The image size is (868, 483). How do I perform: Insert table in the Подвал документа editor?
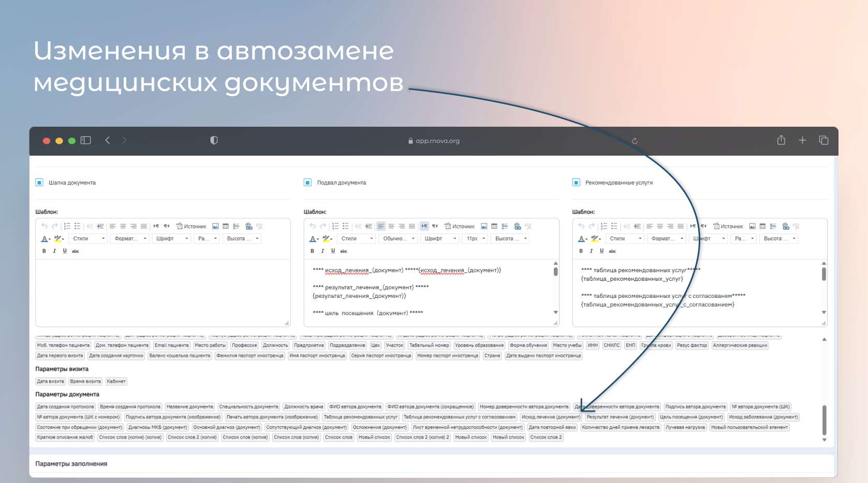click(x=494, y=227)
